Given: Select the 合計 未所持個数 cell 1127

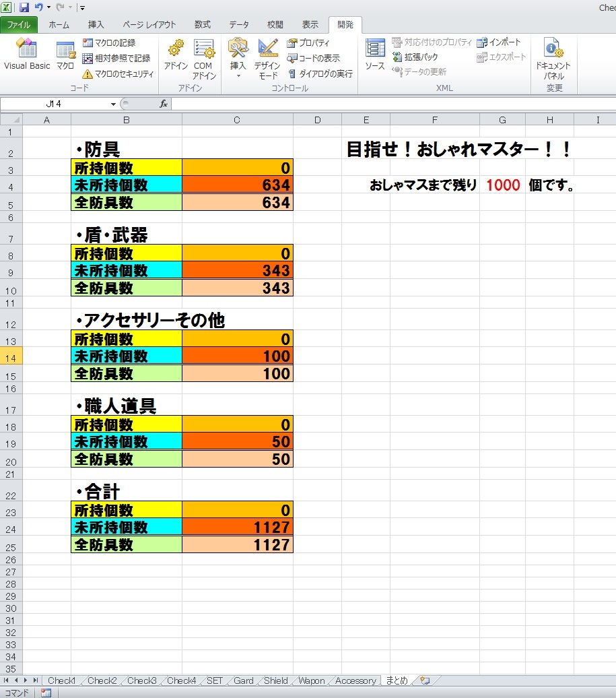Looking at the screenshot, I should tap(238, 527).
